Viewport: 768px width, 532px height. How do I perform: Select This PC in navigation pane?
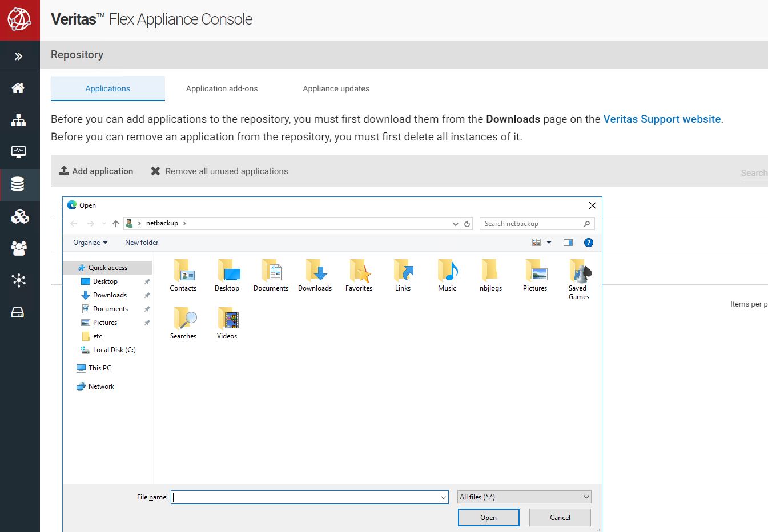pos(100,368)
